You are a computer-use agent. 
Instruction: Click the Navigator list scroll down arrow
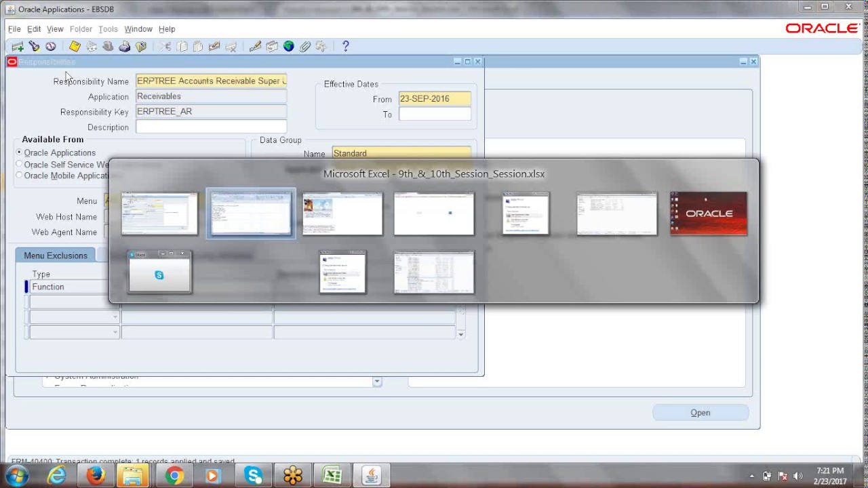pos(377,382)
